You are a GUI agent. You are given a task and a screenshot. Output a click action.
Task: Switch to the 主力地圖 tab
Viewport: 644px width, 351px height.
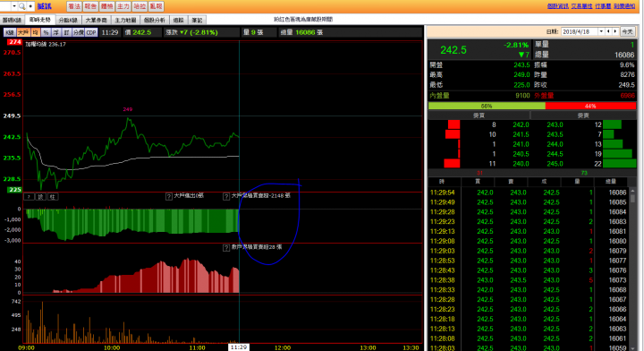click(125, 20)
